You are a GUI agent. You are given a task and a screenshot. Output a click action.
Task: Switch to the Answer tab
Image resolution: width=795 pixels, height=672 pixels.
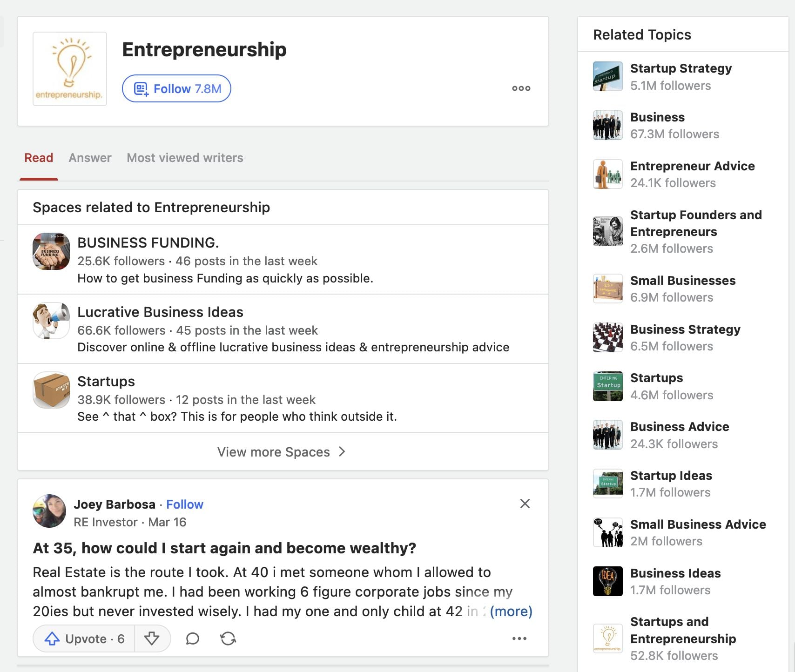tap(90, 158)
